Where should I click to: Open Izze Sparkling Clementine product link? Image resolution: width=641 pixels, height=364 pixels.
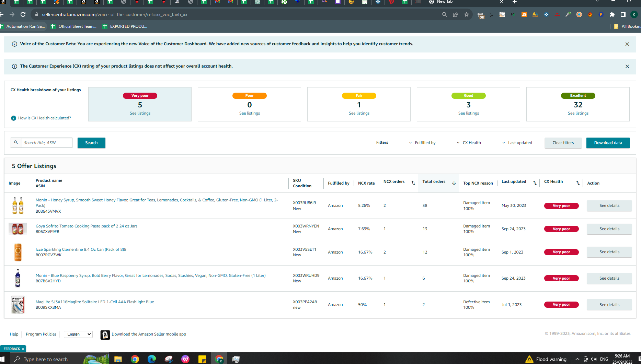pos(81,249)
